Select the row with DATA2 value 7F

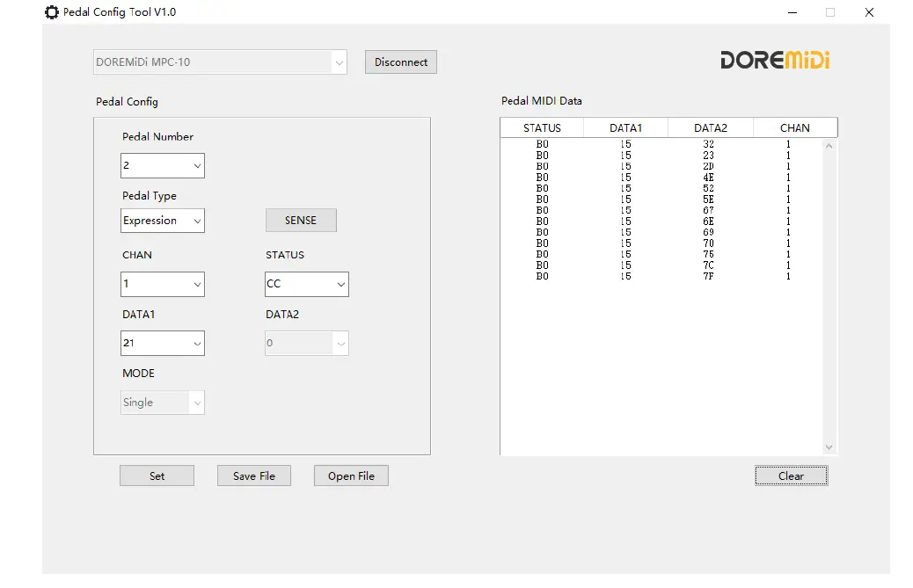[x=661, y=277]
